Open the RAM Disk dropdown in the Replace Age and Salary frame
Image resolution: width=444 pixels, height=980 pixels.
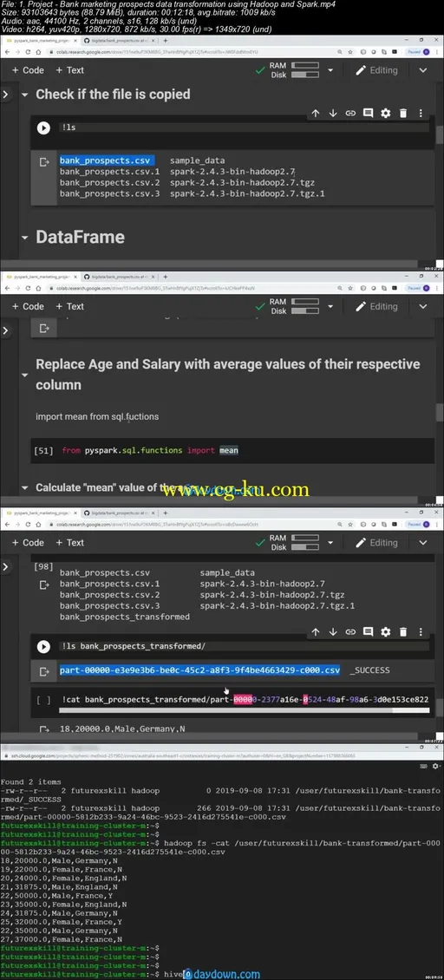point(330,306)
